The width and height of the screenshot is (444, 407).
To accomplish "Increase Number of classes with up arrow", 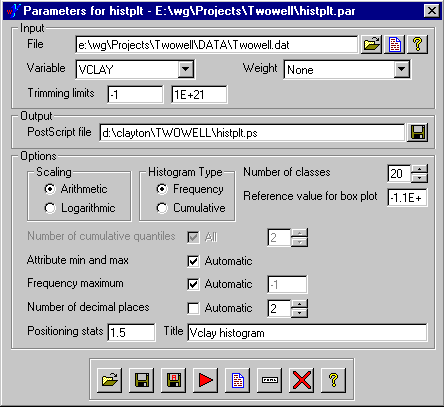I will pos(419,169).
